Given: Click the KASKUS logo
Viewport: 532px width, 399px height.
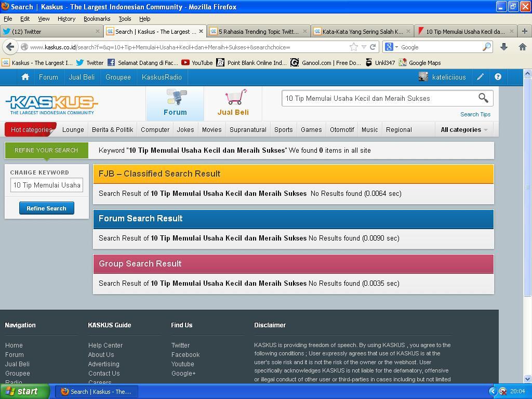Looking at the screenshot, I should click(x=51, y=105).
